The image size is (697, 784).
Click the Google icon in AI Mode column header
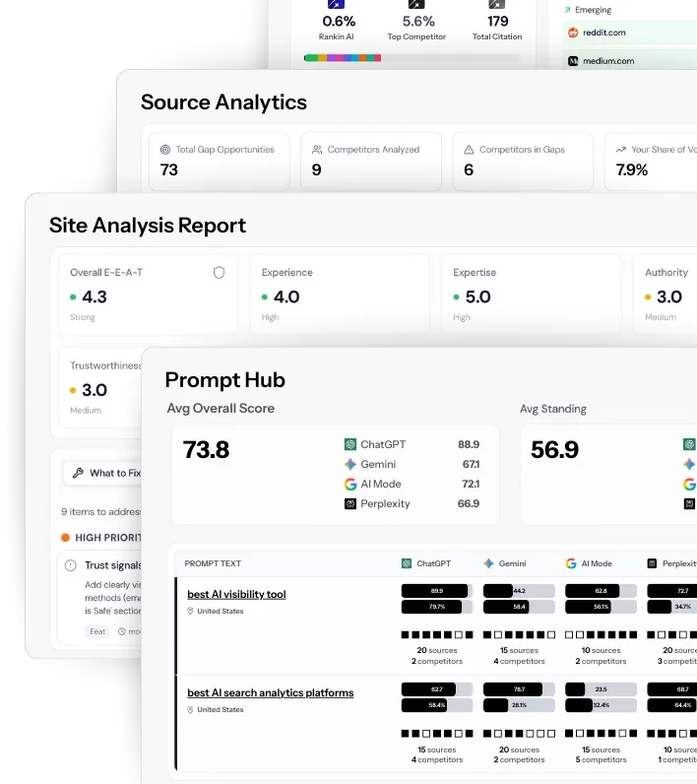point(571,563)
